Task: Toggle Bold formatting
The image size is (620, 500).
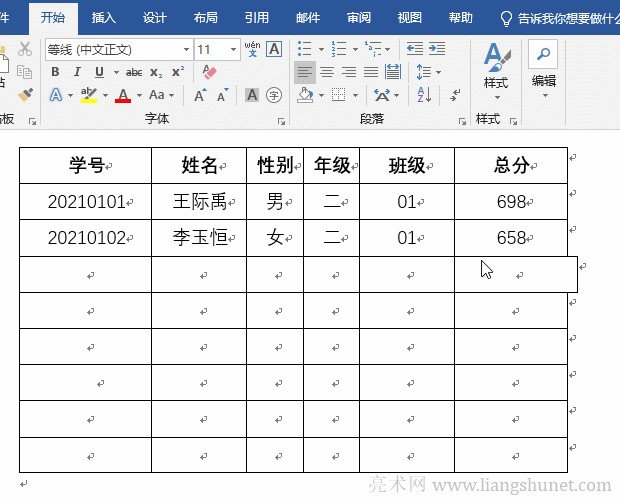Action: (55, 72)
